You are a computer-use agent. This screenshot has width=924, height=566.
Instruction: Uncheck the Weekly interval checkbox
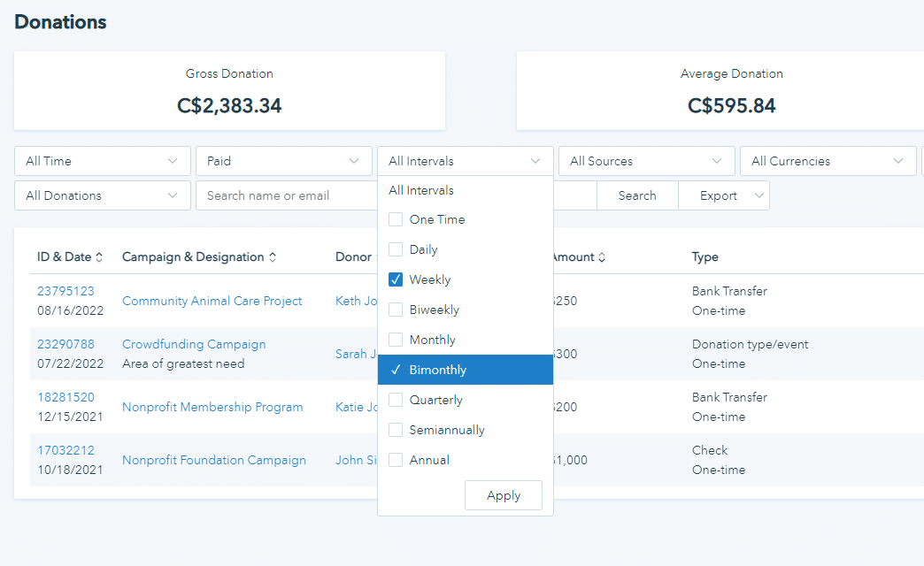coord(395,279)
